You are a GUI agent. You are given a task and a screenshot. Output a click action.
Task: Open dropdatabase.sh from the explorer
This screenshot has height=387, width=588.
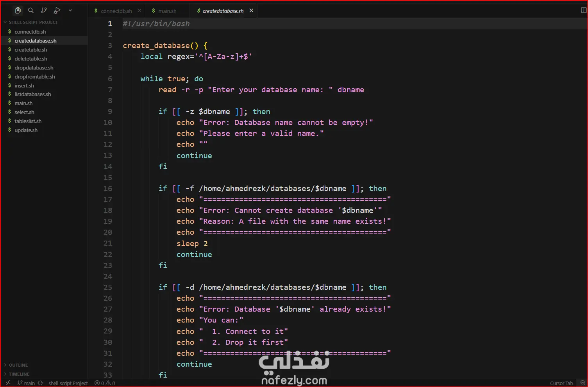tap(34, 68)
